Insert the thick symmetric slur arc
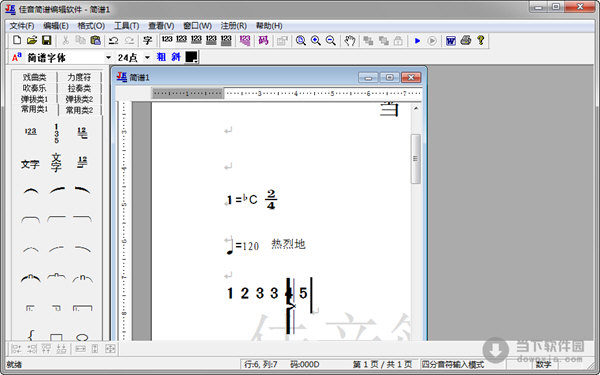This screenshot has height=375, width=600. point(31,191)
